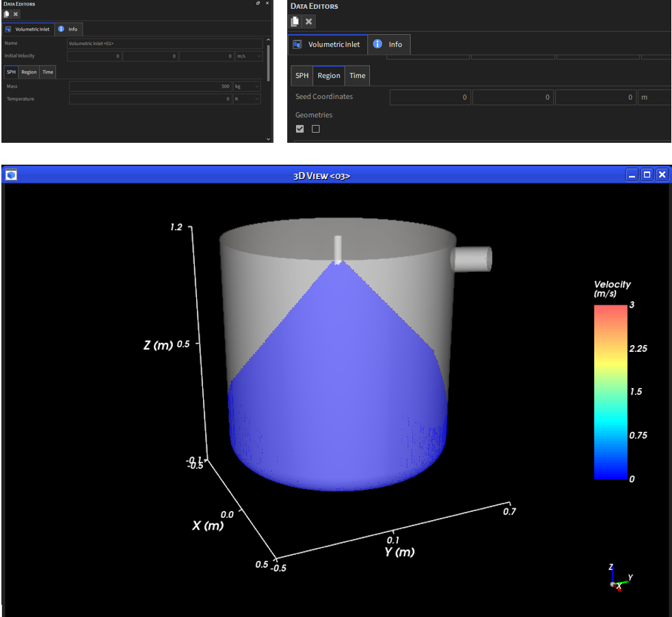The height and width of the screenshot is (617, 672).
Task: Uncheck the first Geometries checkbox
Action: click(x=299, y=128)
